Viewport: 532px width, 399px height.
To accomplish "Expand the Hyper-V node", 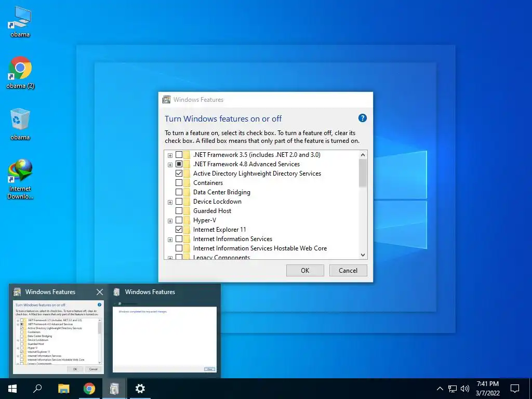I will [x=170, y=221].
